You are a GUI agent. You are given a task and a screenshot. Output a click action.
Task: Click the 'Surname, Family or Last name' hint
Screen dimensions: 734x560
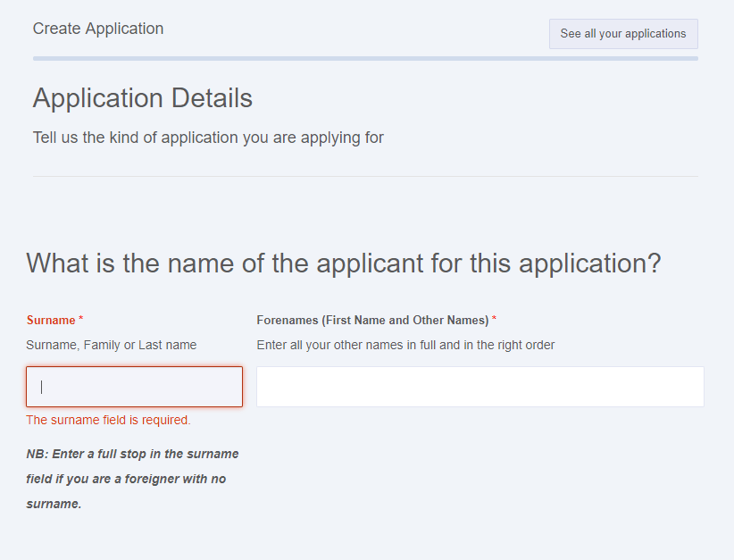112,345
